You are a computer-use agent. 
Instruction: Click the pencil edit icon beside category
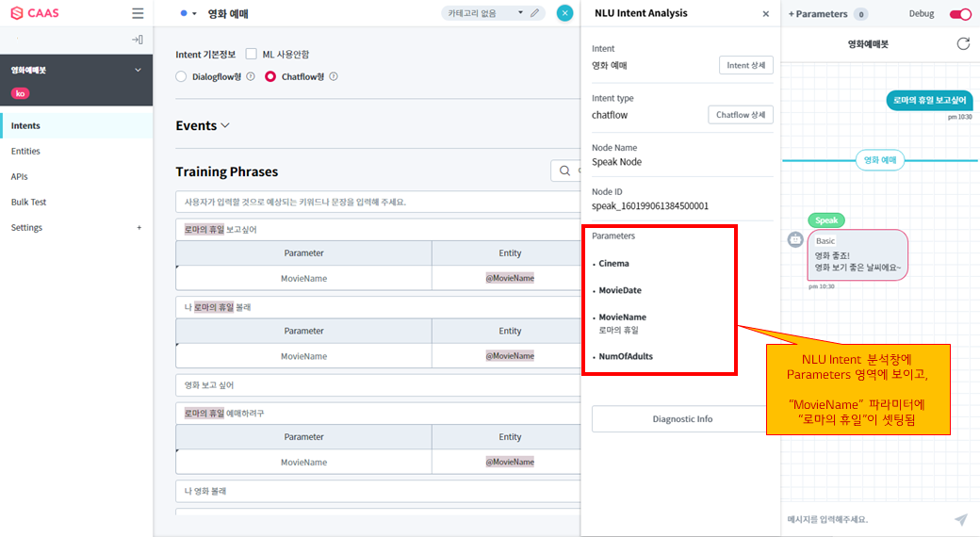pos(535,13)
